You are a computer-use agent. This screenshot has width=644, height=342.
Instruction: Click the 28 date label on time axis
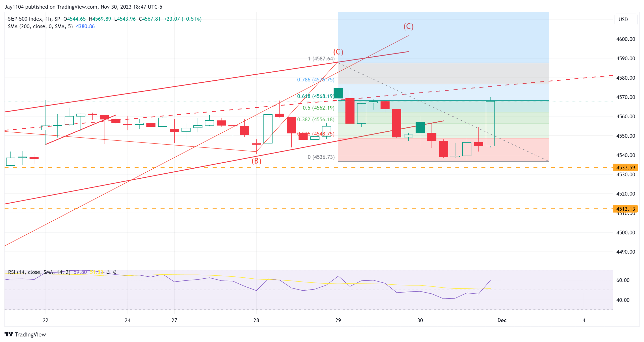pyautogui.click(x=256, y=320)
